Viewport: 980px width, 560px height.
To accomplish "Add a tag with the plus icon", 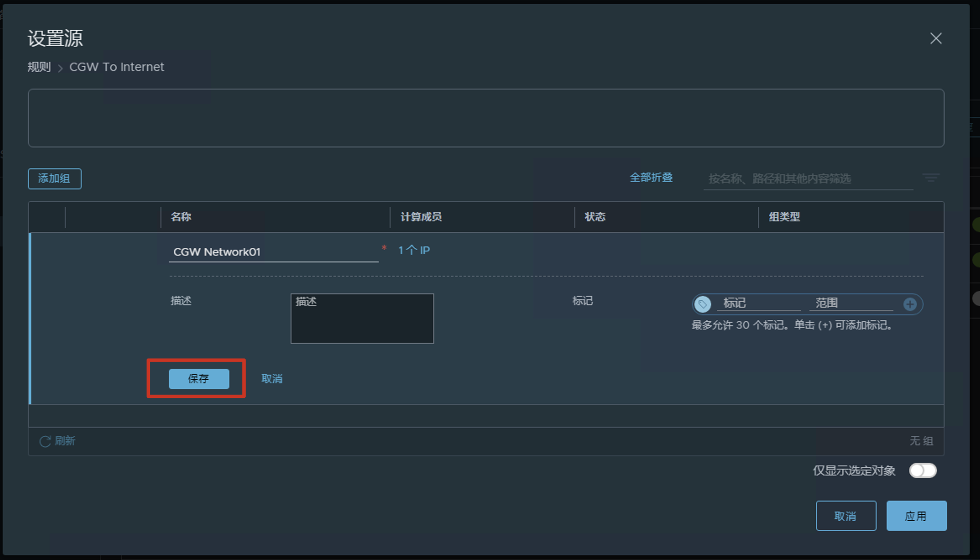I will pos(910,304).
